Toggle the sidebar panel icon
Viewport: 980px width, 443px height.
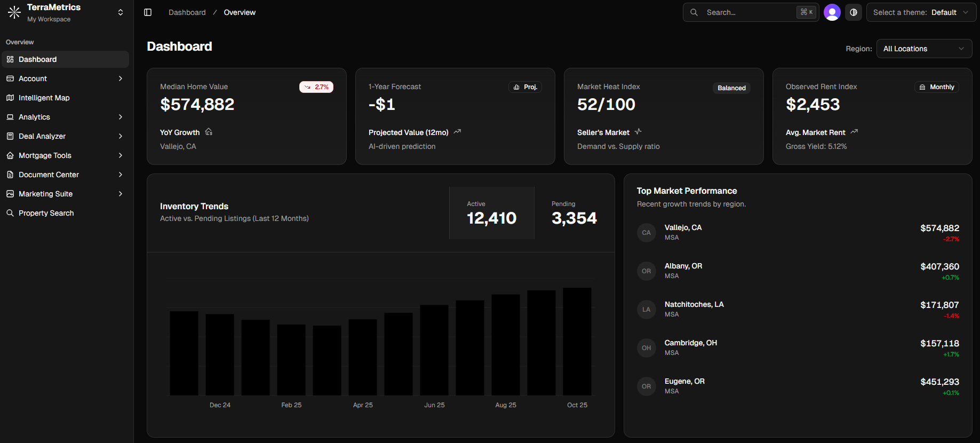pyautogui.click(x=148, y=12)
